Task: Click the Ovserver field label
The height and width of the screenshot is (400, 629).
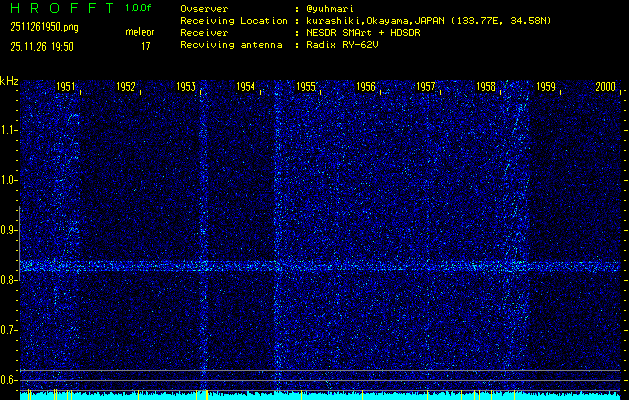Action: 204,9
